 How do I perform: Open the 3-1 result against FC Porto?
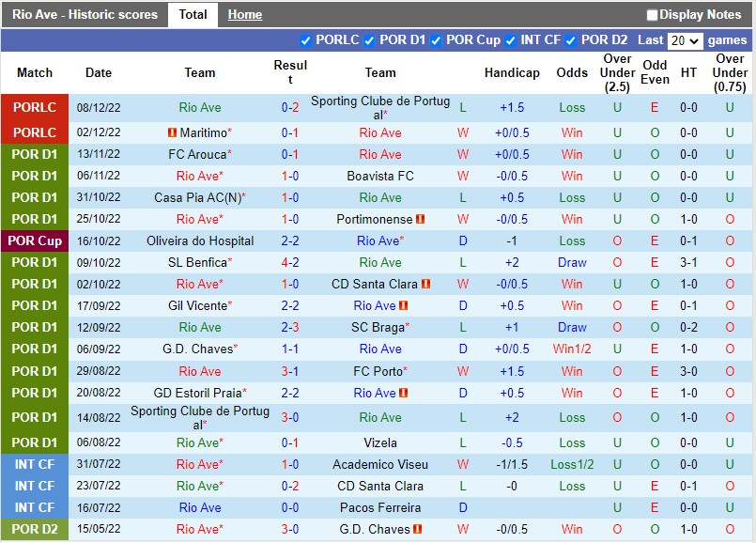(x=290, y=371)
